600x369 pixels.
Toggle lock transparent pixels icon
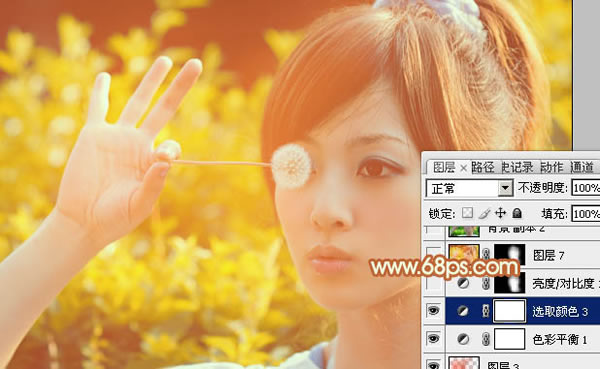pyautogui.click(x=467, y=213)
